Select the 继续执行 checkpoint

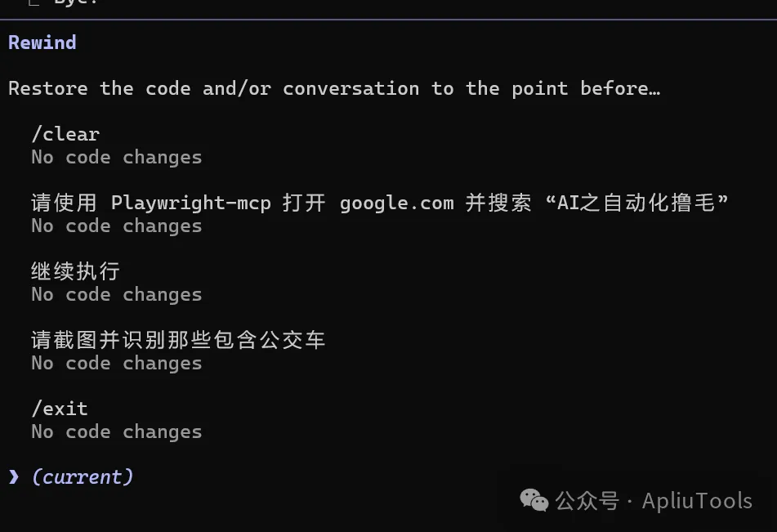click(x=75, y=271)
